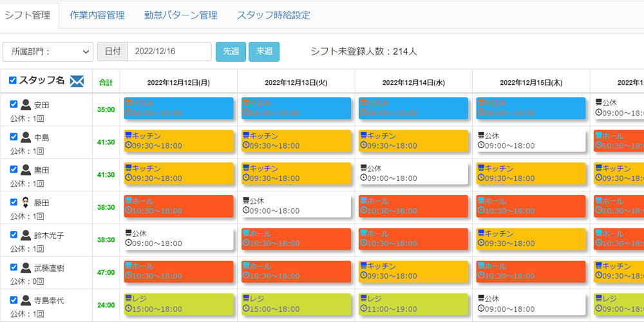
Task: Click the staff name 鈴木光子
Action: click(49, 236)
